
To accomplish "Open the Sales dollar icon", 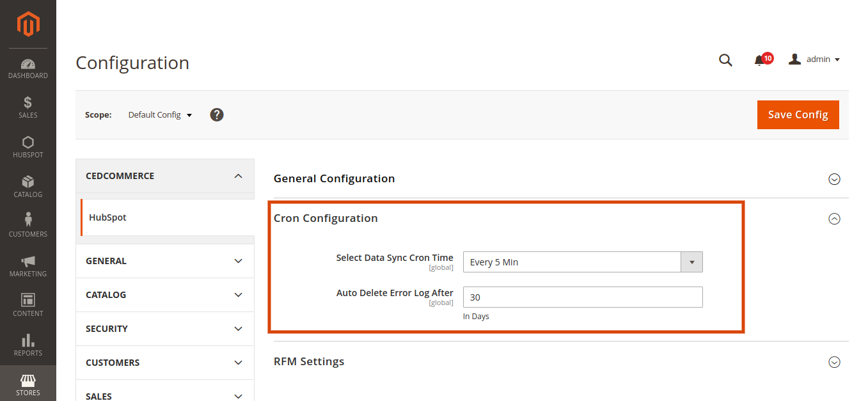I will click(x=28, y=102).
